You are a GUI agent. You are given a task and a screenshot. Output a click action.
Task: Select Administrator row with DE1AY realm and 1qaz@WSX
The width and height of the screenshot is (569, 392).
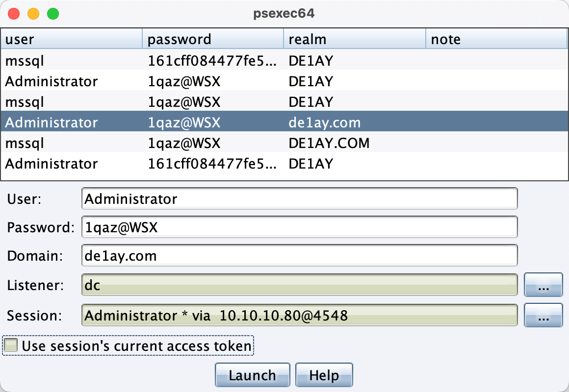click(x=147, y=81)
